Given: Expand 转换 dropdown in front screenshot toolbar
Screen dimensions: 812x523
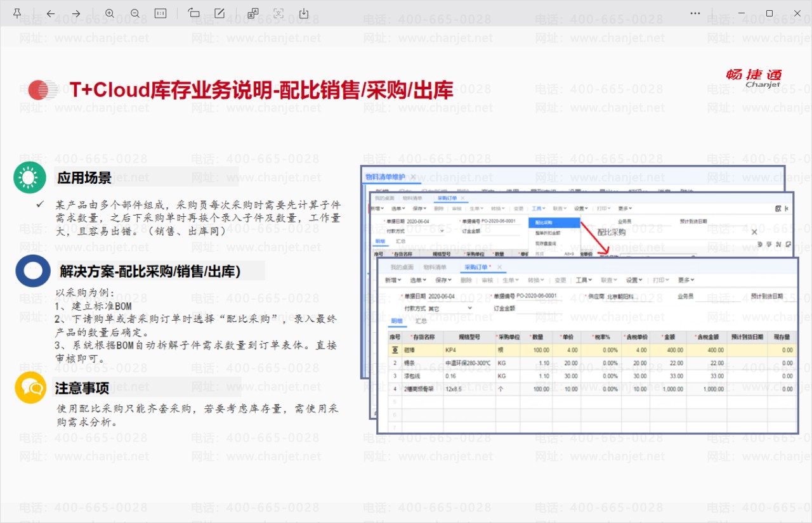Looking at the screenshot, I should point(536,280).
